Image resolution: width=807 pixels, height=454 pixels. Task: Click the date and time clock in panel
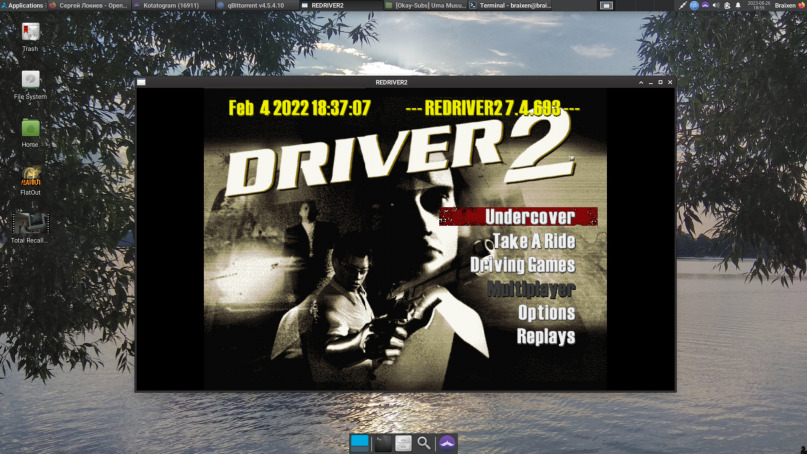(x=759, y=5)
